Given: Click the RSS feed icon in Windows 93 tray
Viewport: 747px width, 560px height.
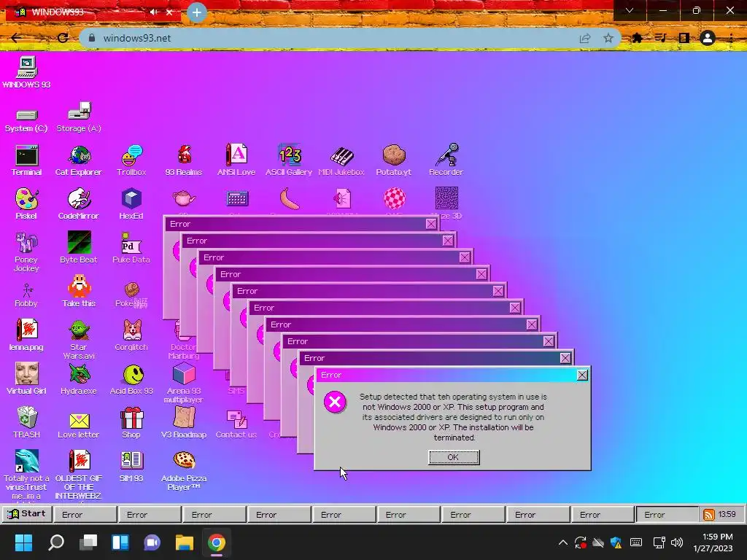Looking at the screenshot, I should 709,515.
